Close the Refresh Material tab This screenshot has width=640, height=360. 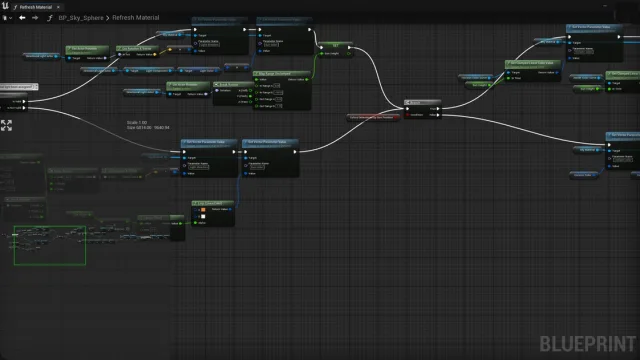click(58, 7)
